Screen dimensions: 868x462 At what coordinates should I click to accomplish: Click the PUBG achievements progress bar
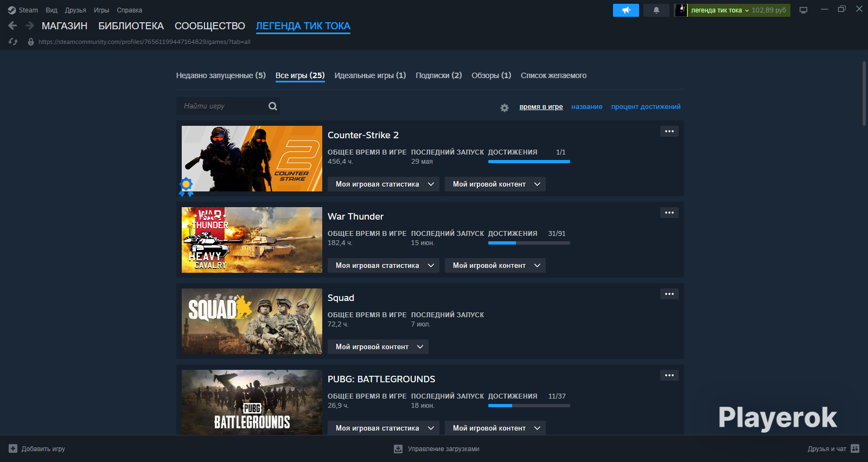[x=529, y=406]
